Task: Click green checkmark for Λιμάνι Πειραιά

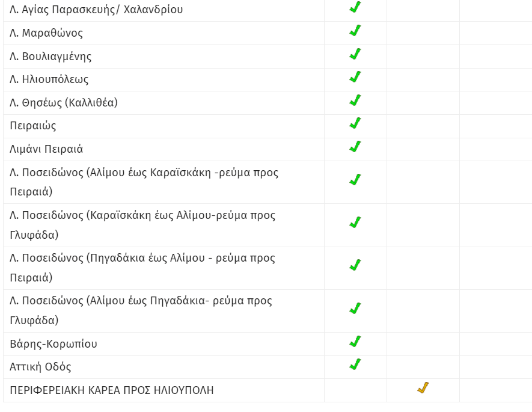Action: pyautogui.click(x=355, y=147)
